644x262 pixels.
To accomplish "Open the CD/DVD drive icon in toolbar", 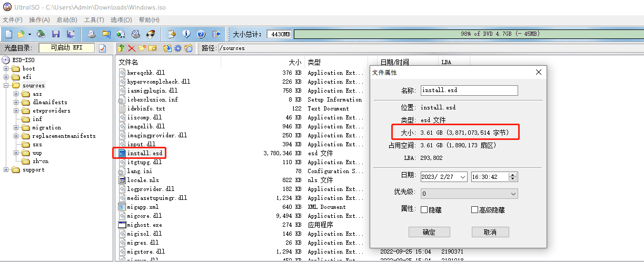I will pyautogui.click(x=41, y=34).
